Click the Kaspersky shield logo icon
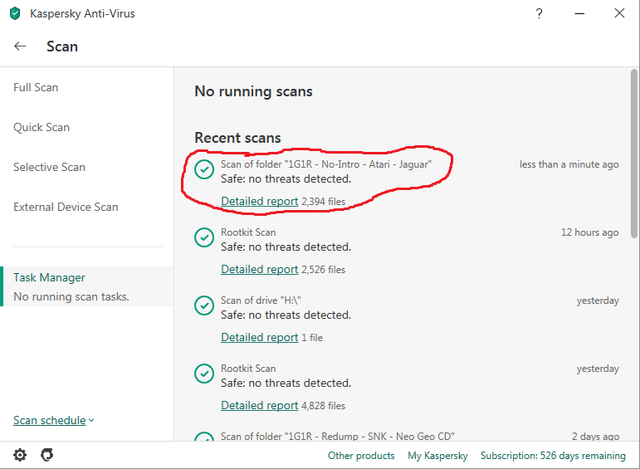Viewport: 640px width, 469px height. (15, 13)
